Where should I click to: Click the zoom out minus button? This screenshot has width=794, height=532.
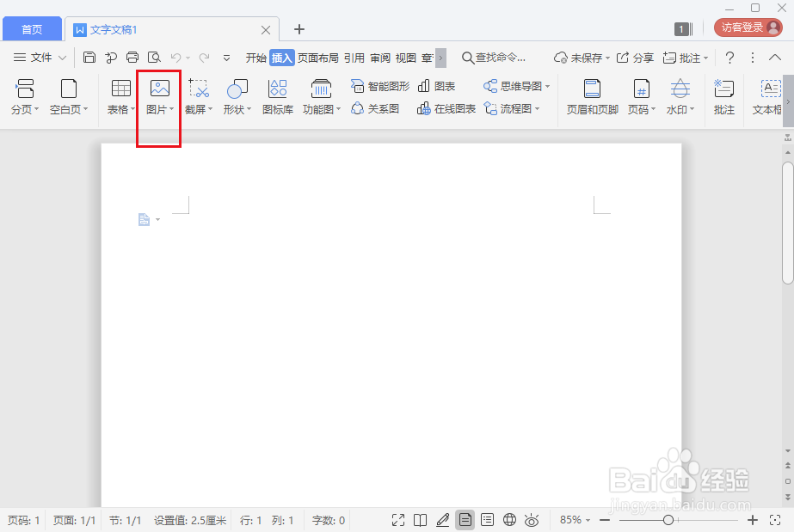click(x=605, y=520)
